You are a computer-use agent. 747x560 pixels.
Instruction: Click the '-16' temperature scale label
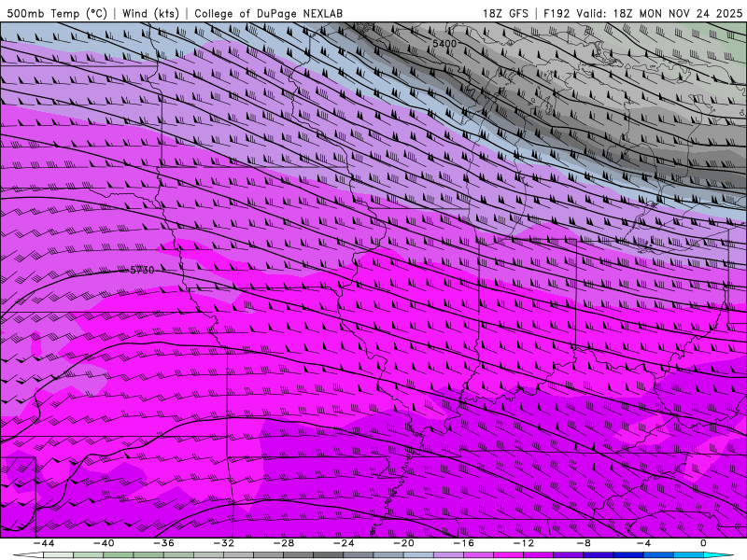[x=464, y=543]
